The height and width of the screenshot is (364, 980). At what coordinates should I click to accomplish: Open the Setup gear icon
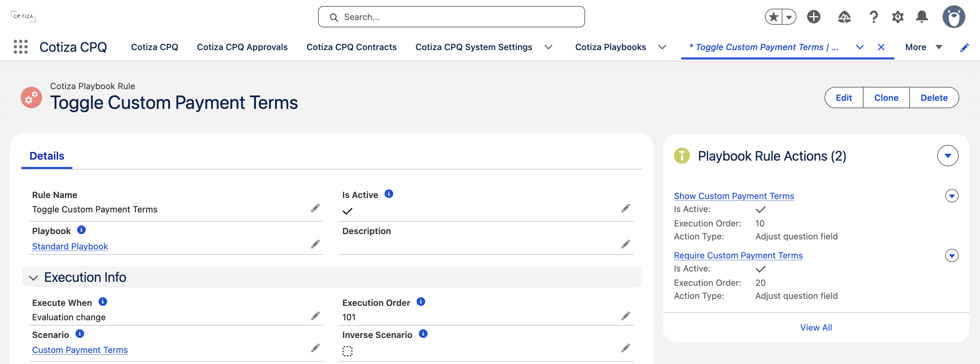pyautogui.click(x=898, y=17)
